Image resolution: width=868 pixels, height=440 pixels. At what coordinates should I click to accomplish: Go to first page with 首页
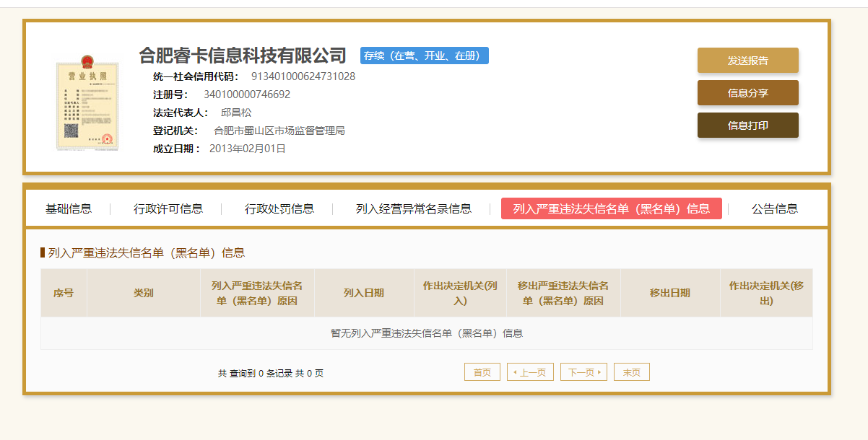(x=482, y=372)
